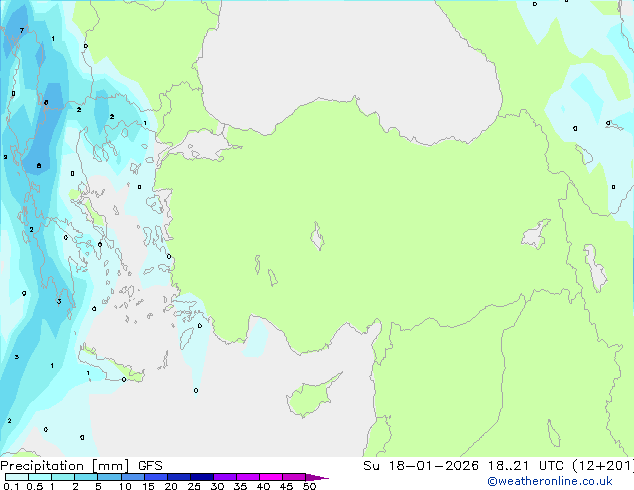Click the 40–45 mm magenta legend swatch
This screenshot has height=490, width=634.
click(x=271, y=477)
